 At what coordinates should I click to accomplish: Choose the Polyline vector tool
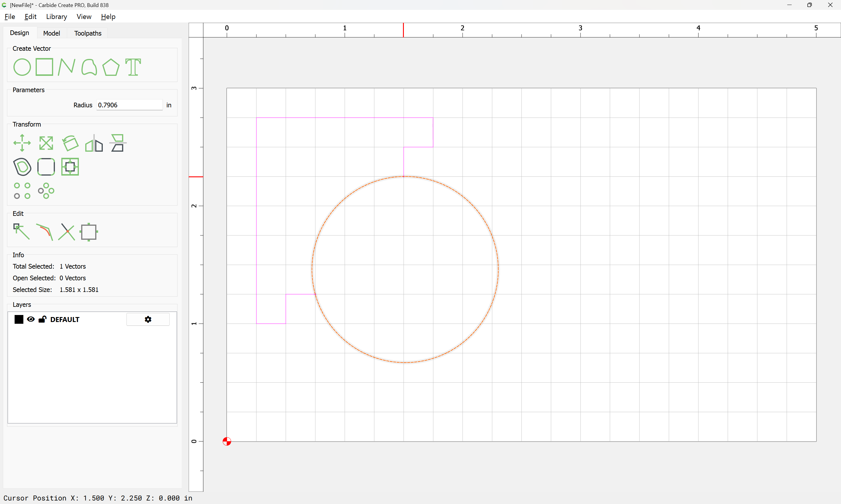[x=66, y=67]
